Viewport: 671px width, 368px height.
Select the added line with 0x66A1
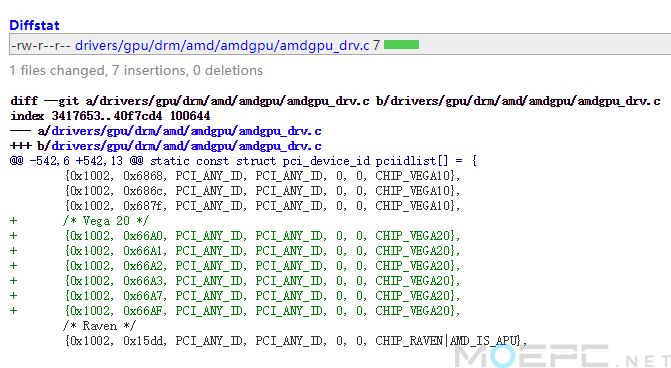(235, 251)
